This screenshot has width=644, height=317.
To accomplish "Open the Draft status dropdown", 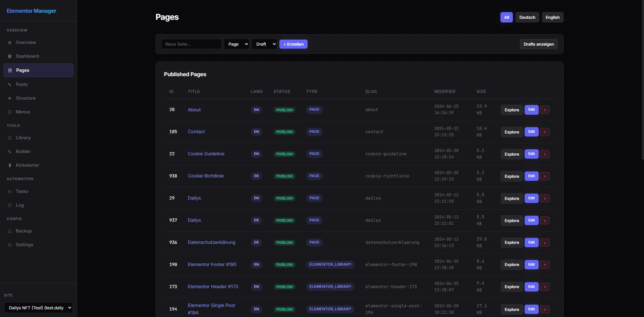I will 264,44.
